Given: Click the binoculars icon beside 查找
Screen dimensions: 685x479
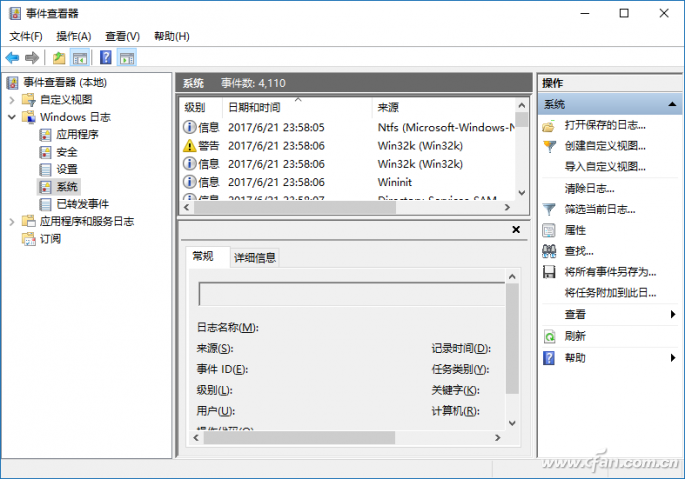Looking at the screenshot, I should click(x=549, y=251).
